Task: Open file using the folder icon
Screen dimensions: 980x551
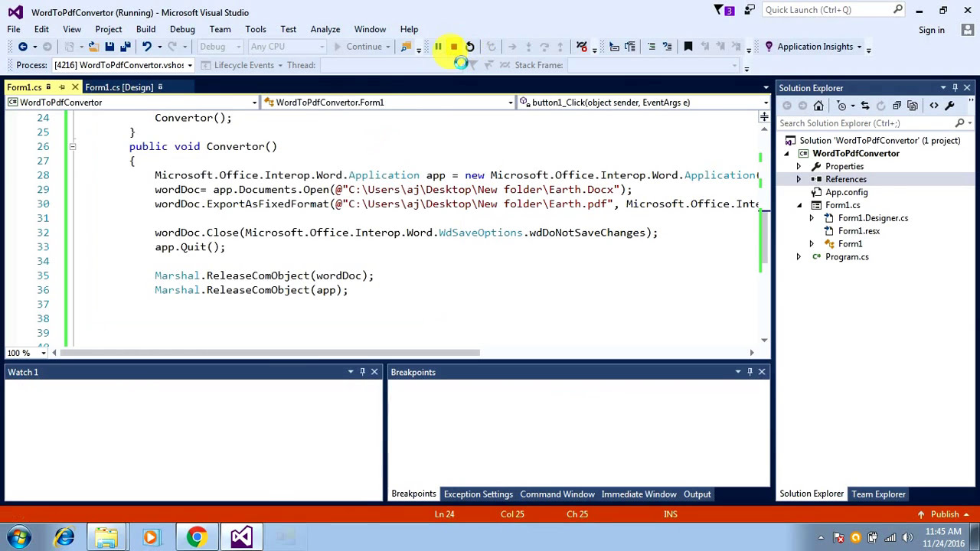Action: (93, 47)
